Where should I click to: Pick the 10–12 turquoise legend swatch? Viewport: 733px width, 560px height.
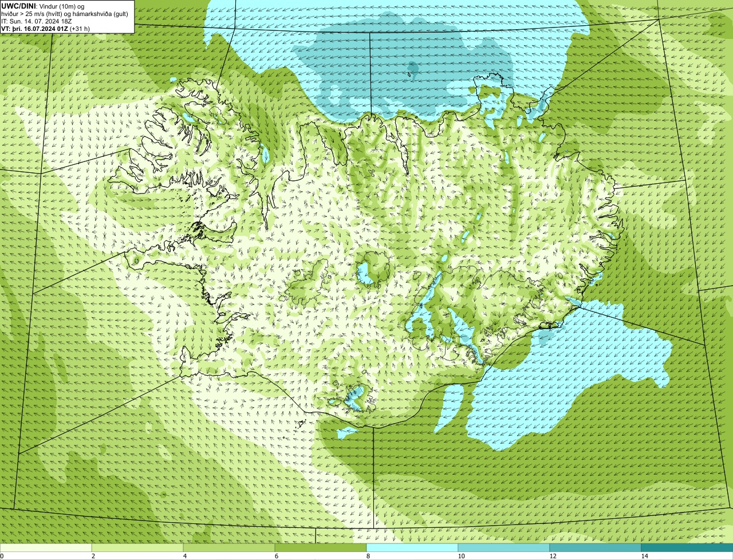coord(504,547)
